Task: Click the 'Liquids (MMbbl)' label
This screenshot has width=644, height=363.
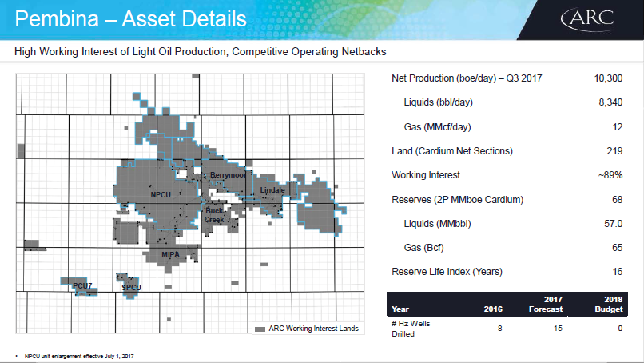Action: pos(437,224)
